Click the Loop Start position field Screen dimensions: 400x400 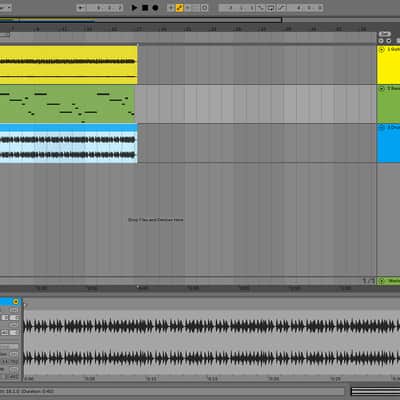pos(237,8)
